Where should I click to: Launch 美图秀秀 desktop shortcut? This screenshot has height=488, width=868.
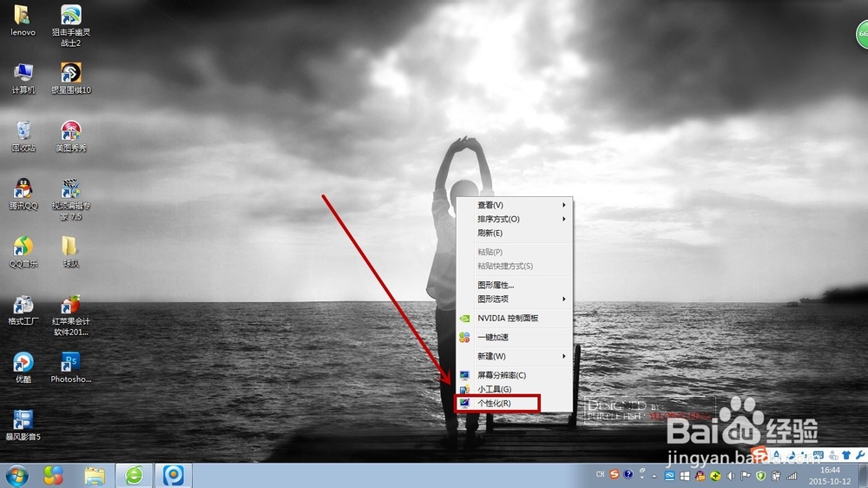tap(71, 136)
